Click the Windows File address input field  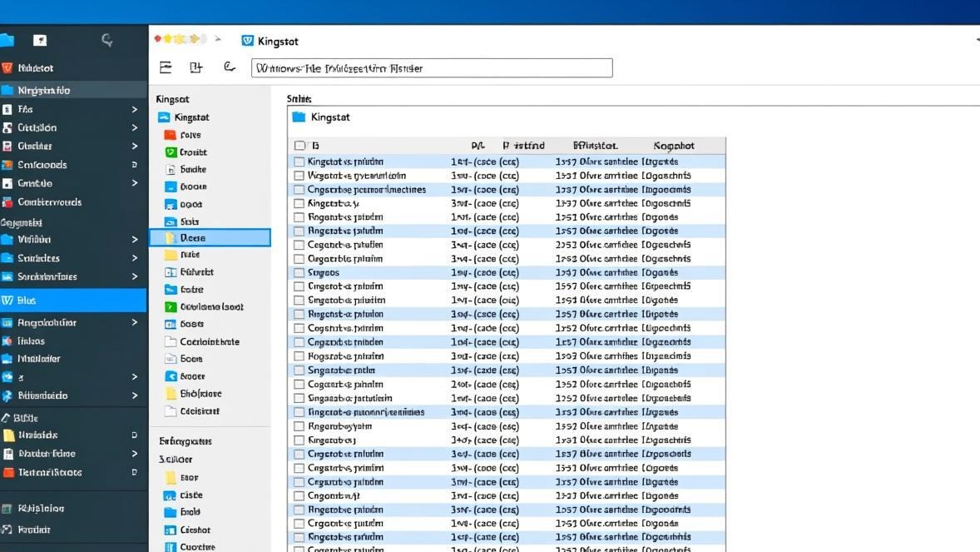(432, 67)
